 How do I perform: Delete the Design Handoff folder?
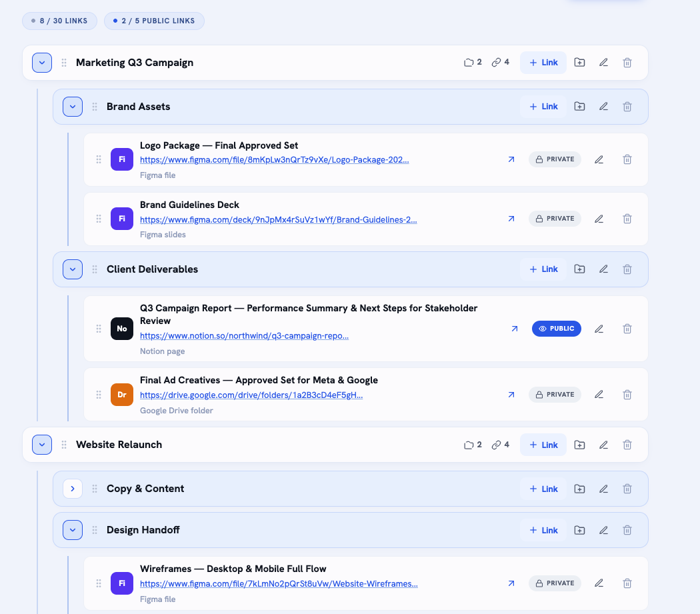coord(627,530)
